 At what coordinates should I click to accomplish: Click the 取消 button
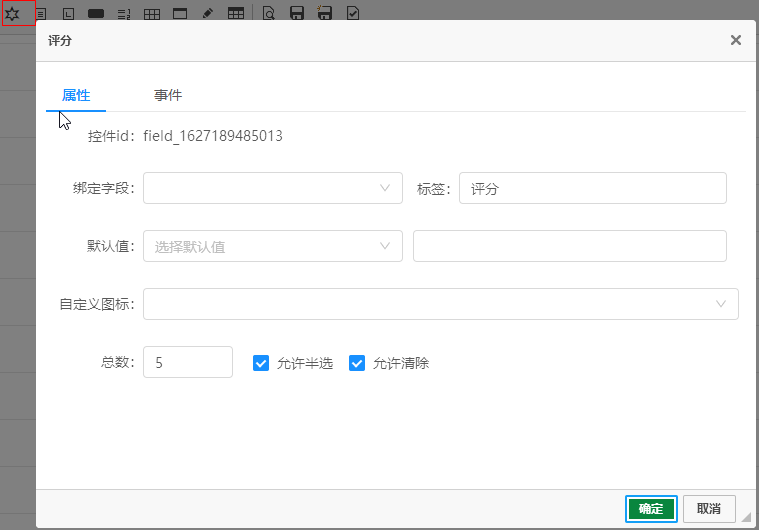[x=709, y=509]
